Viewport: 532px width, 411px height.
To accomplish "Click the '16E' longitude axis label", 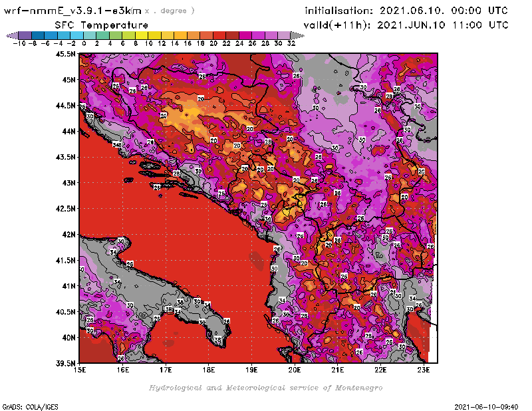I will click(x=123, y=370).
